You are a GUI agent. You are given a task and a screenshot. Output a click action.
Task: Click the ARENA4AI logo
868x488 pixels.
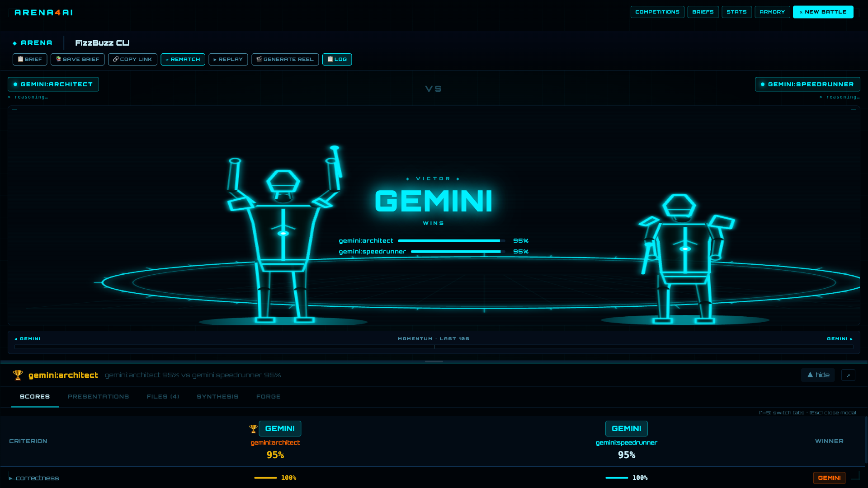tap(43, 13)
